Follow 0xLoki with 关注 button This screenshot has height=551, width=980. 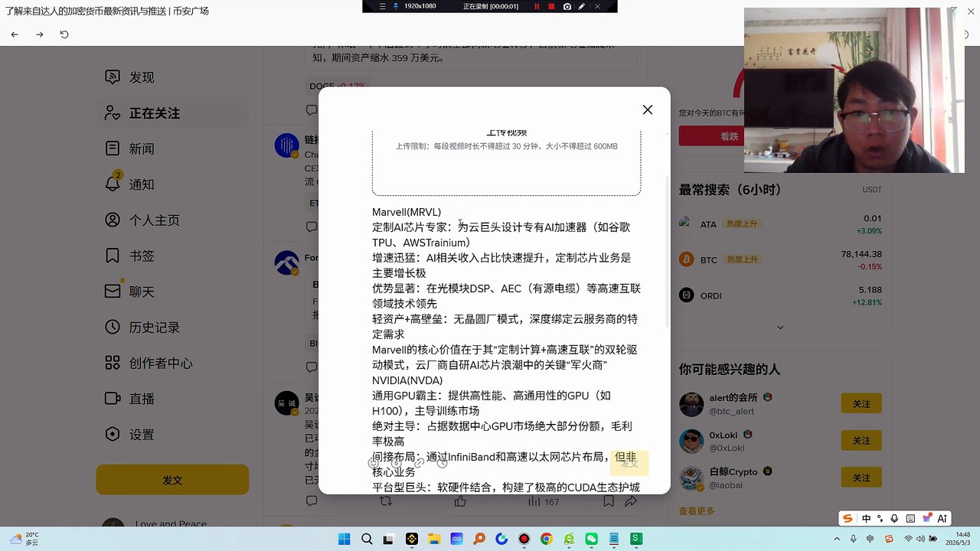pos(861,441)
